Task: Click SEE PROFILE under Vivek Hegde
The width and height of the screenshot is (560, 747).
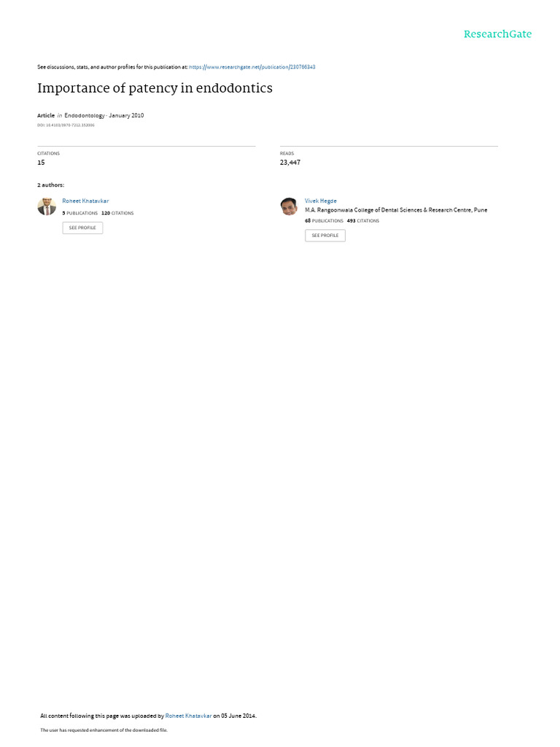Action: coord(325,236)
